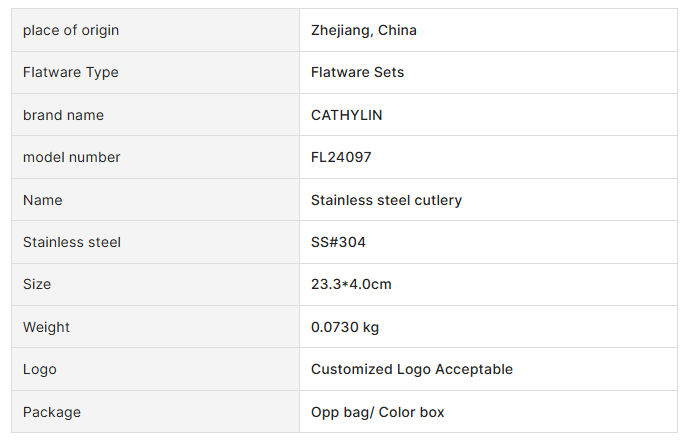The image size is (689, 444).
Task: Select the 0.0730 kg weight value
Action: tap(345, 327)
